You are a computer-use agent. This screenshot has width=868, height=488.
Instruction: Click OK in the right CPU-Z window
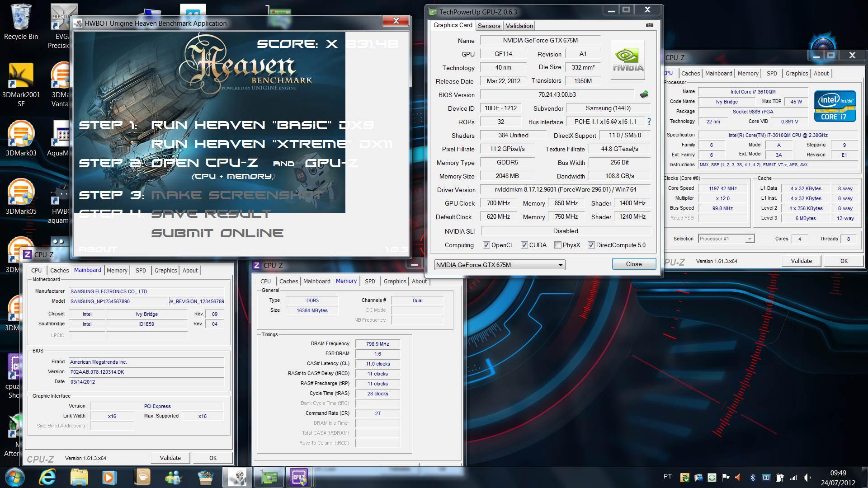844,261
